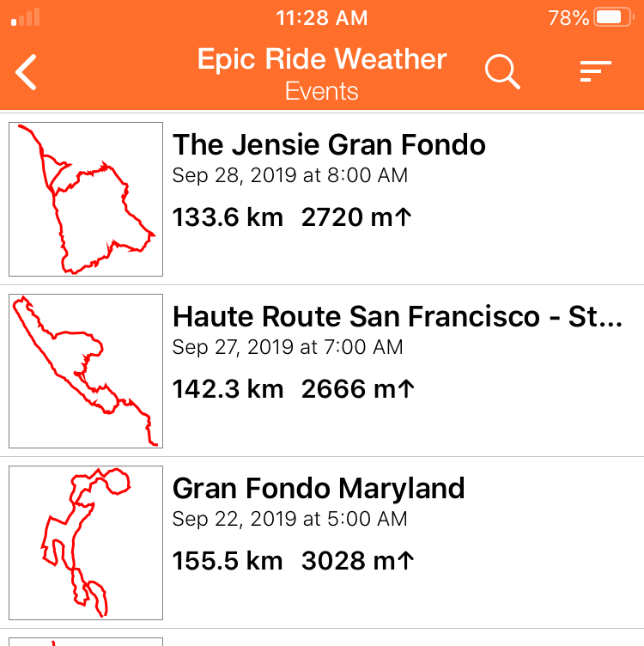
Task: Tap the Events subtitle in header
Action: [x=322, y=91]
